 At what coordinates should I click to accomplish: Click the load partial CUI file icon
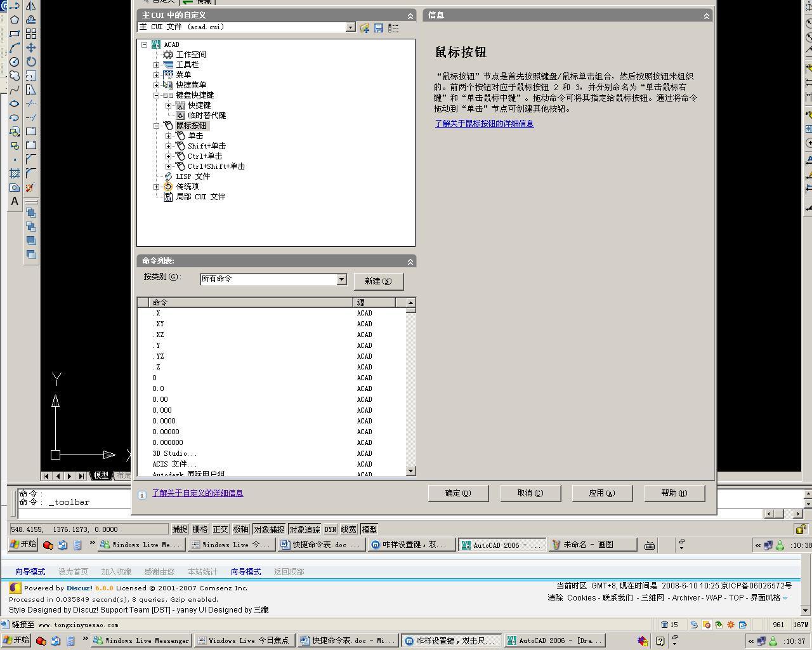(x=364, y=28)
